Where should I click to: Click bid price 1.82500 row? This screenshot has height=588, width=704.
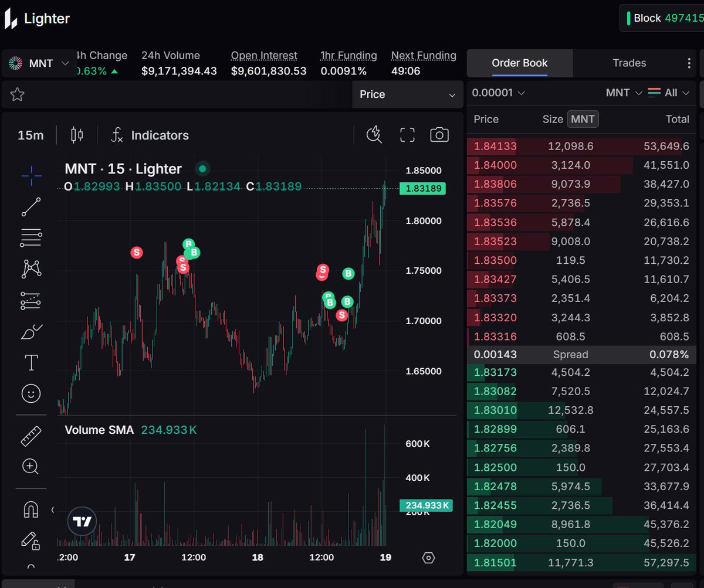pos(583,467)
